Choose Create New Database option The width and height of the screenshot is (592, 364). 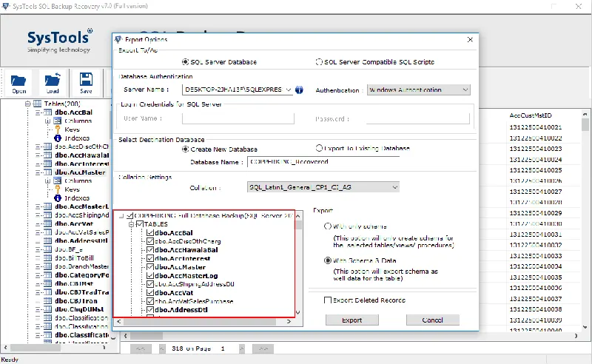[186, 149]
